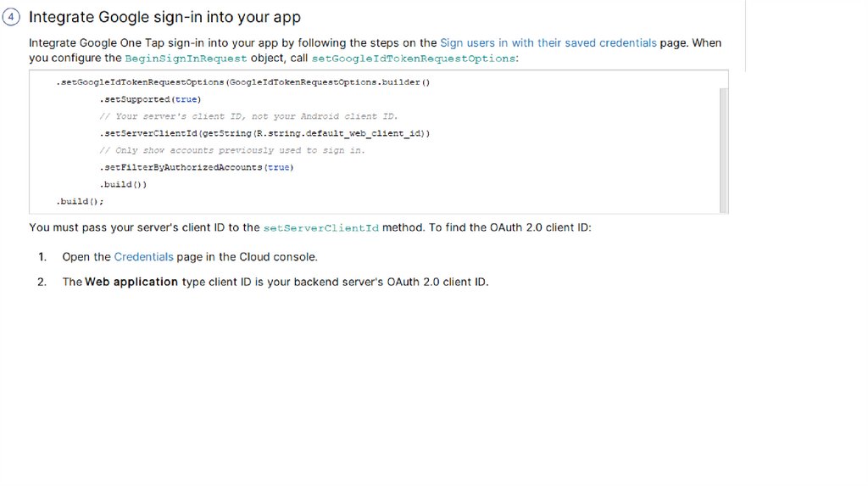Viewport: 868px width, 487px height.
Task: Click the 'Your server's client ID' code comment
Action: point(248,116)
